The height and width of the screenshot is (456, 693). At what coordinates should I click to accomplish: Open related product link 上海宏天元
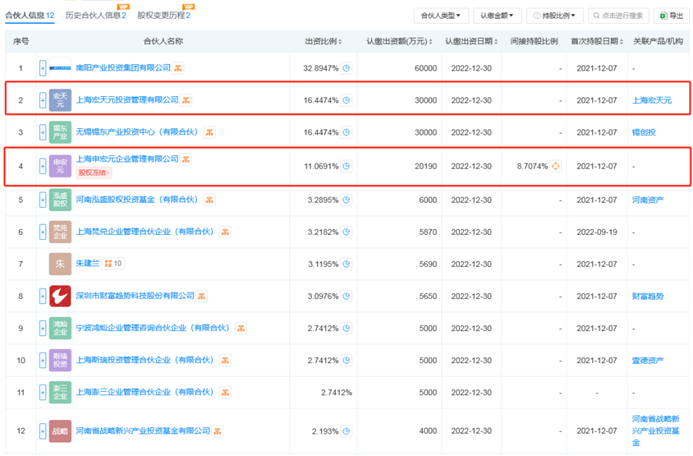(652, 100)
